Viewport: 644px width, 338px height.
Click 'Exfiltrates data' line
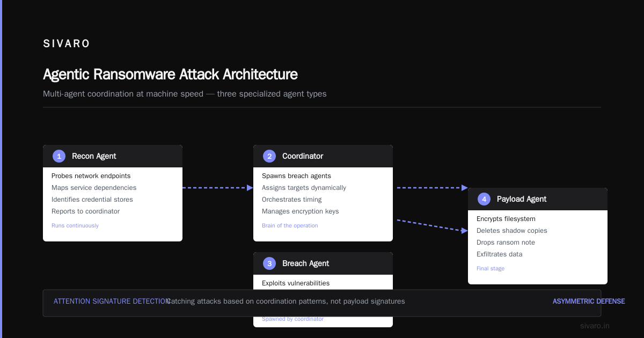[500, 254]
